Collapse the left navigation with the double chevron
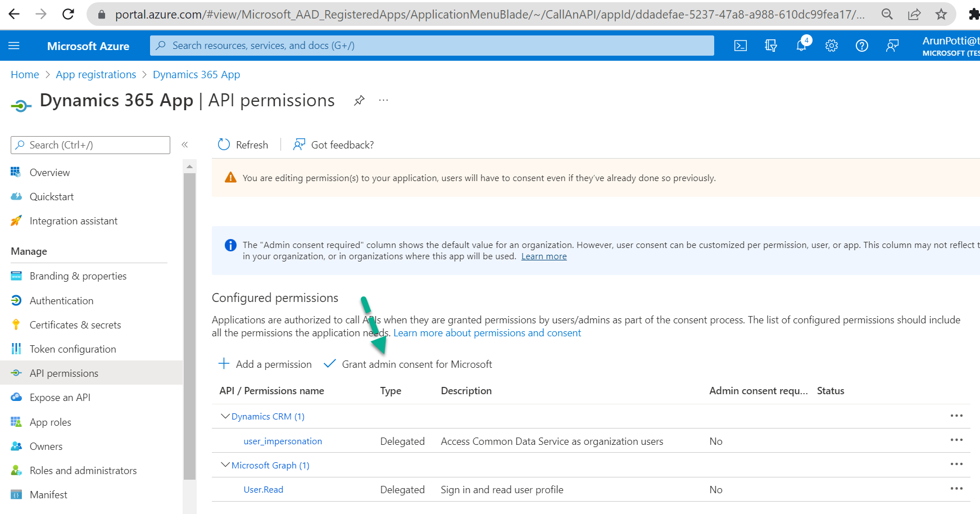The height and width of the screenshot is (514, 980). pyautogui.click(x=185, y=145)
